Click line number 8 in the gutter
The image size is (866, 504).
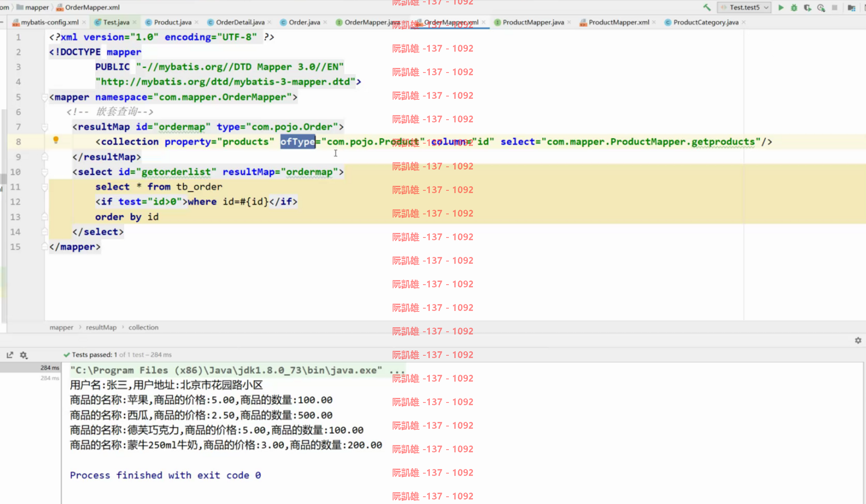point(18,142)
